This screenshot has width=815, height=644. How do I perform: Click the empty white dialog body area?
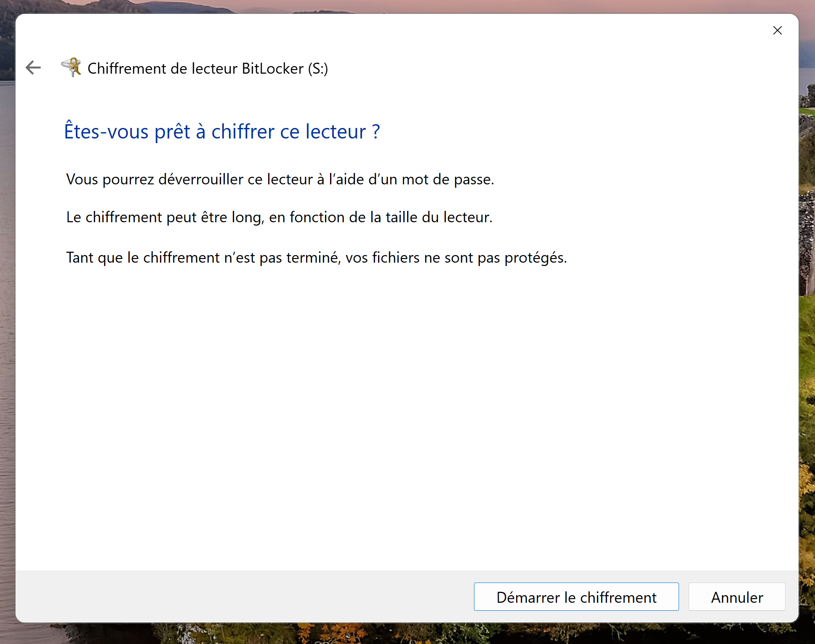[379, 400]
